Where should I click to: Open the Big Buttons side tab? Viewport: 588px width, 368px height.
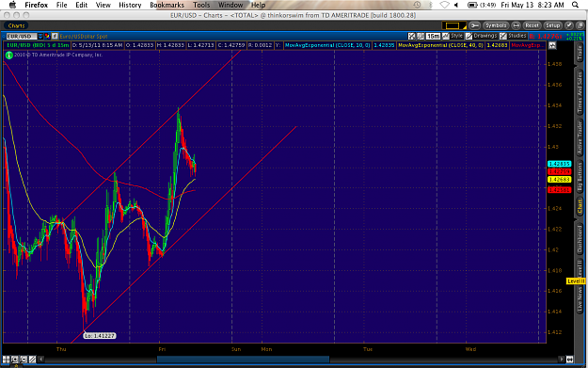[x=580, y=178]
